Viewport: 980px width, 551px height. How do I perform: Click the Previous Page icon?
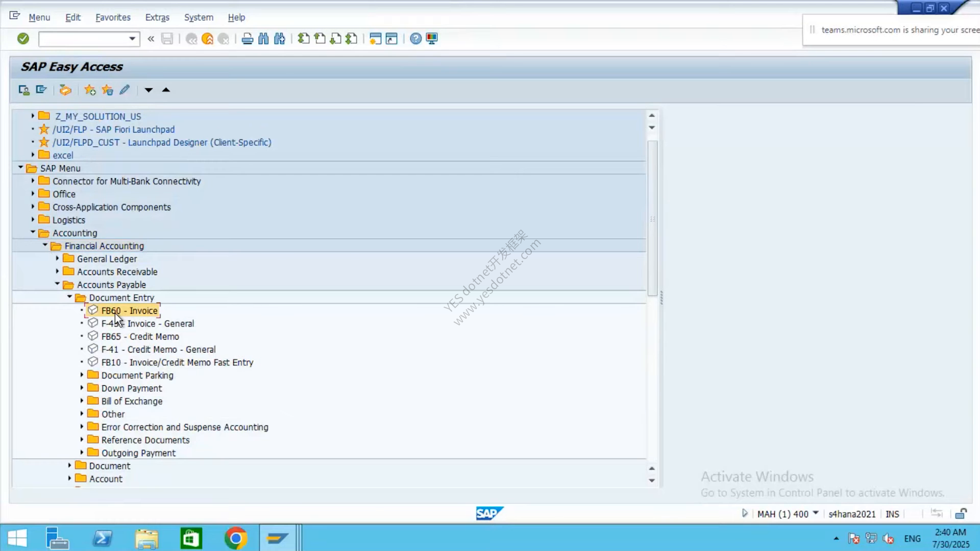320,39
